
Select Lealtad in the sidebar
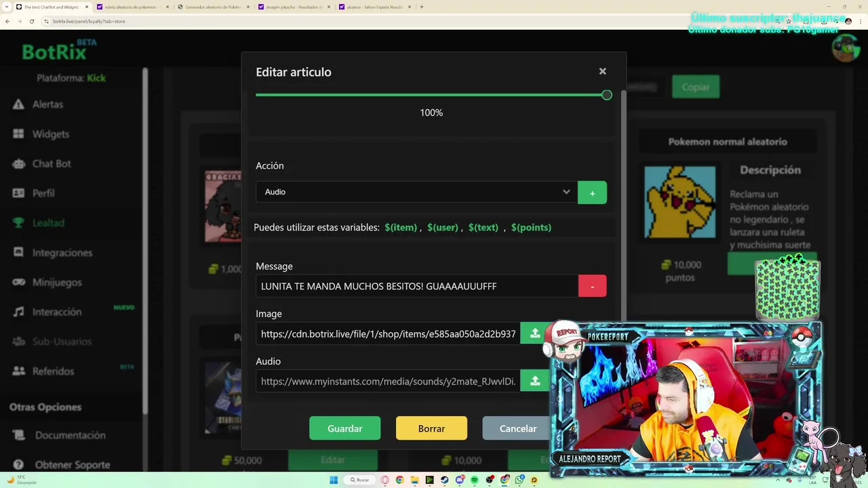pyautogui.click(x=48, y=223)
